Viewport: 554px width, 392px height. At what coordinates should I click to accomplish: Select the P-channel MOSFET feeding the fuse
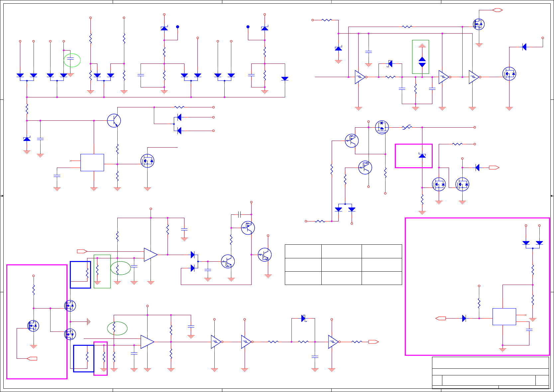click(382, 127)
